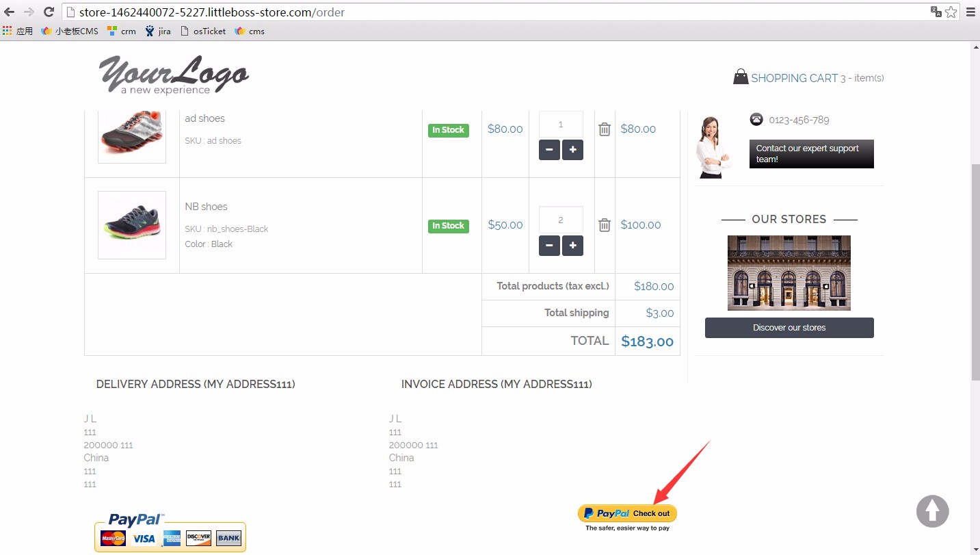Image resolution: width=980 pixels, height=555 pixels.
Task: Click the translate icon in address bar
Action: (x=936, y=12)
